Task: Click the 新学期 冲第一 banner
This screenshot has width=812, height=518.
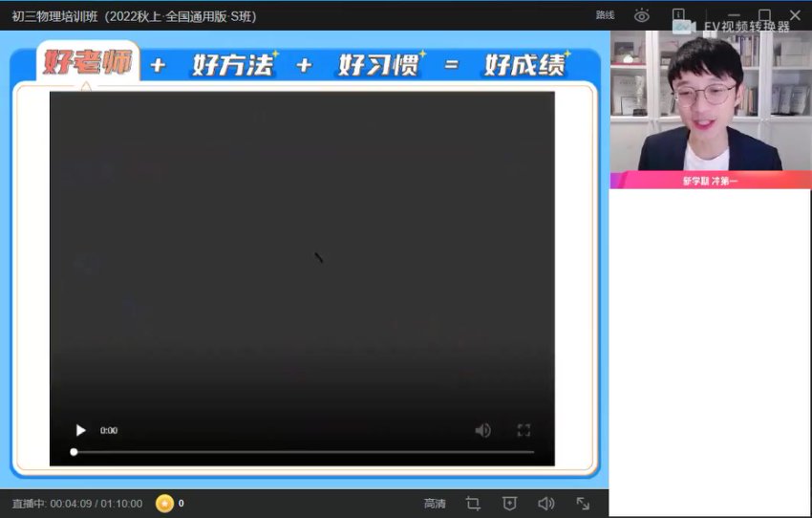Action: tap(710, 181)
